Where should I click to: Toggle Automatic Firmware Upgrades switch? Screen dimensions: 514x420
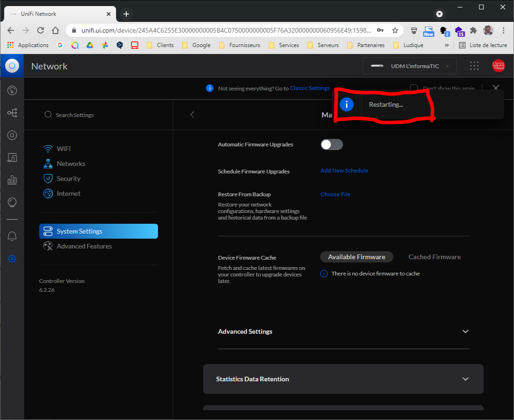(331, 145)
